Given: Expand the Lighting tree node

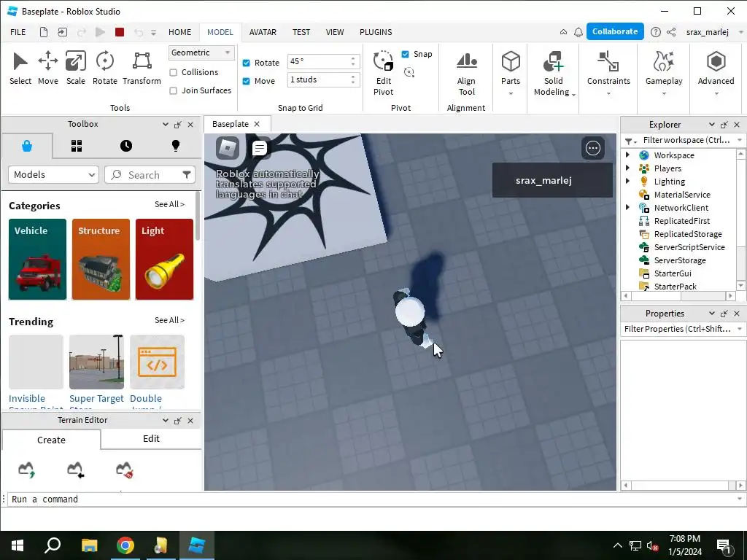Looking at the screenshot, I should pos(627,181).
